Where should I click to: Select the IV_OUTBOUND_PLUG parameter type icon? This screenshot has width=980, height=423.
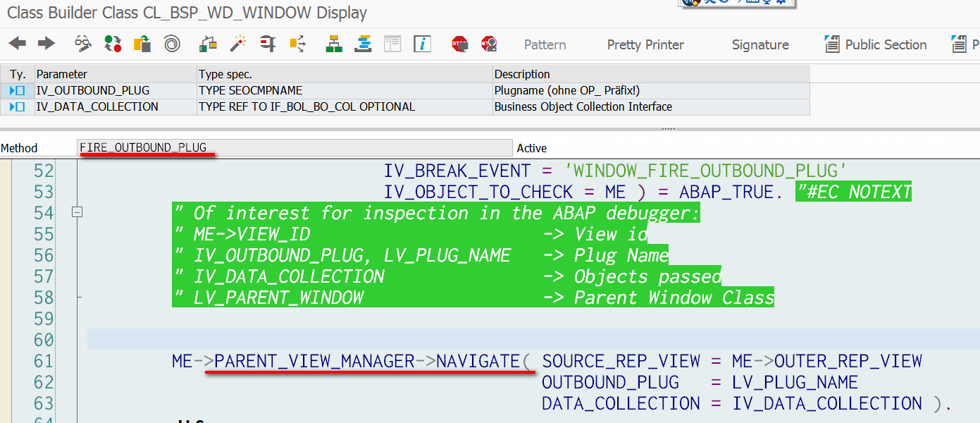coord(18,90)
